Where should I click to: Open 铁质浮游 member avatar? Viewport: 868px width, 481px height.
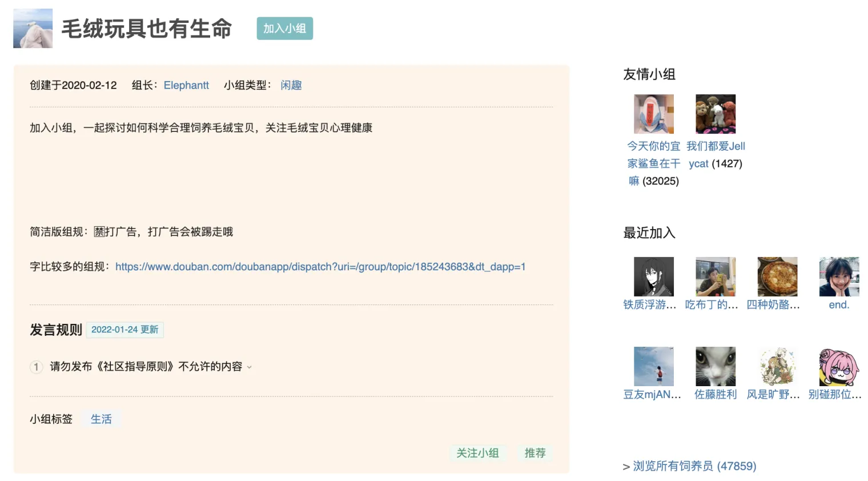pyautogui.click(x=654, y=276)
